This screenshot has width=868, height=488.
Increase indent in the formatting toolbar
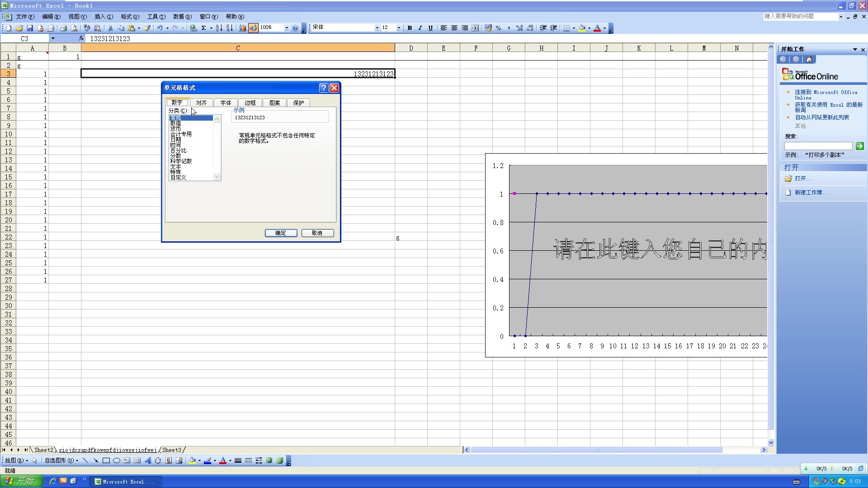tap(554, 28)
